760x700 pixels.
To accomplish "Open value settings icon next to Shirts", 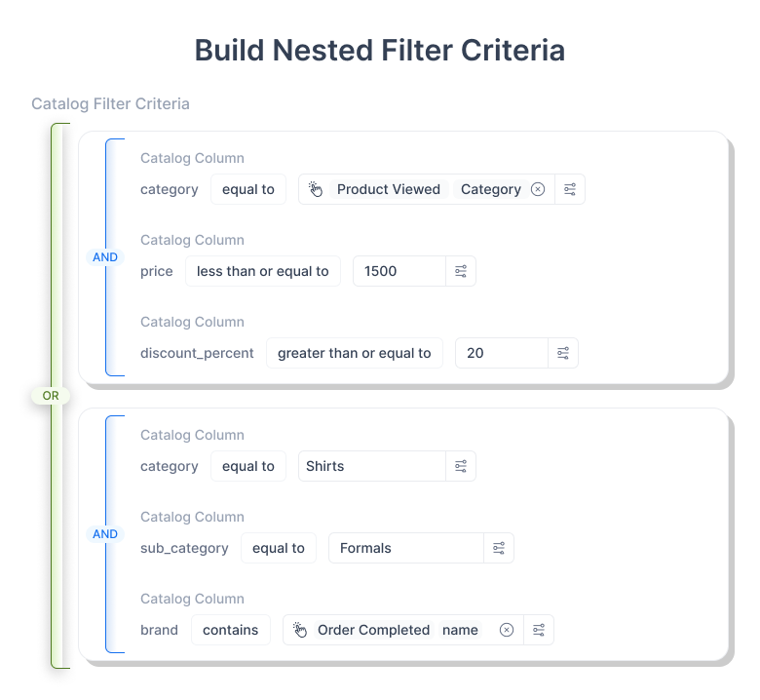I will (x=462, y=466).
